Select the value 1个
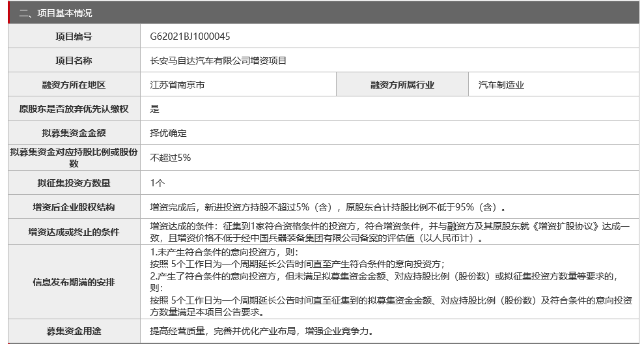The width and height of the screenshot is (644, 344). pos(158,183)
